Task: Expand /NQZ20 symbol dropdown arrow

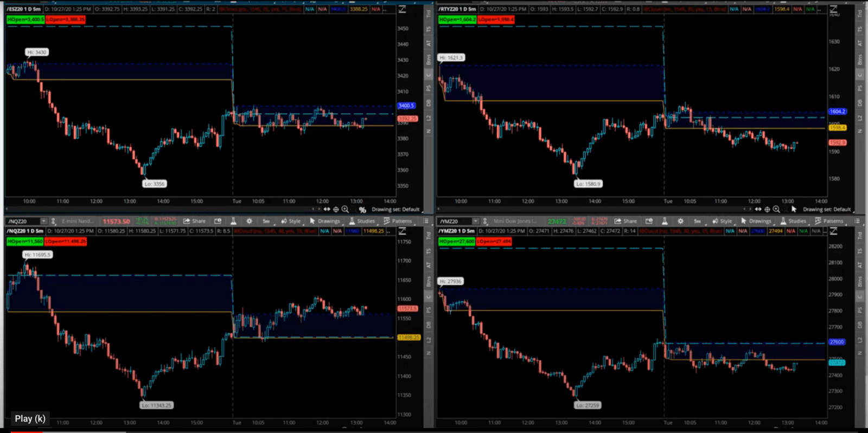Action: click(x=44, y=221)
